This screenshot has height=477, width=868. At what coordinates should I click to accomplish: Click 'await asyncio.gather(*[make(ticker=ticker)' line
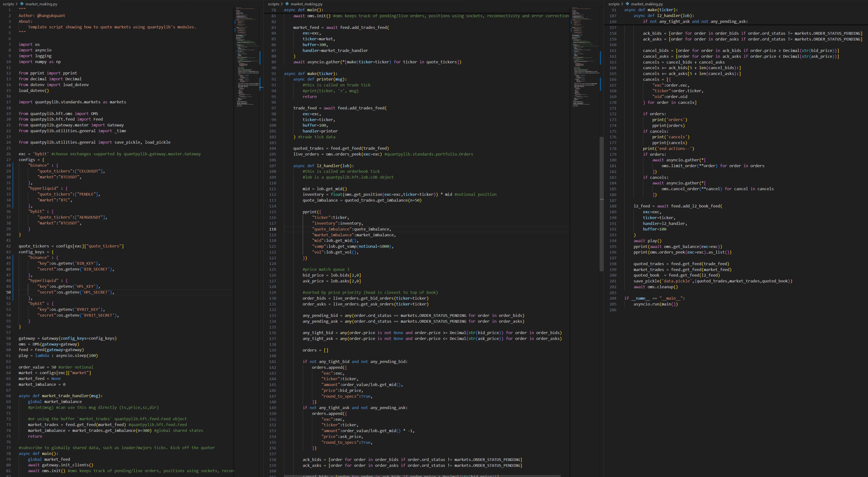[377, 62]
